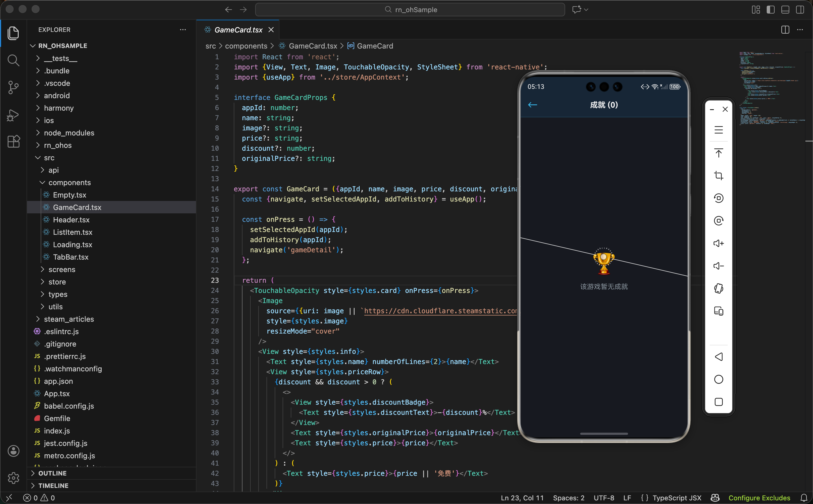This screenshot has height=504, width=813.
Task: Select the GameCard.tsx editor tab
Action: coord(238,30)
